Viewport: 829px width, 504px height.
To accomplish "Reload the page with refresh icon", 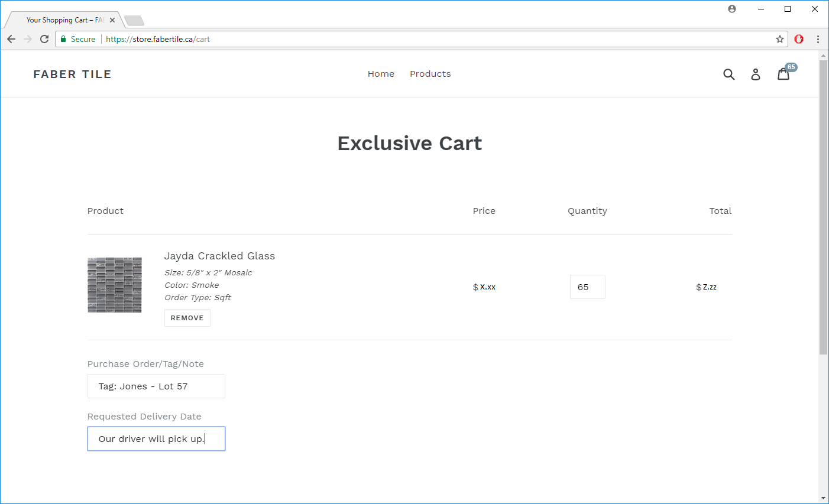I will point(44,39).
